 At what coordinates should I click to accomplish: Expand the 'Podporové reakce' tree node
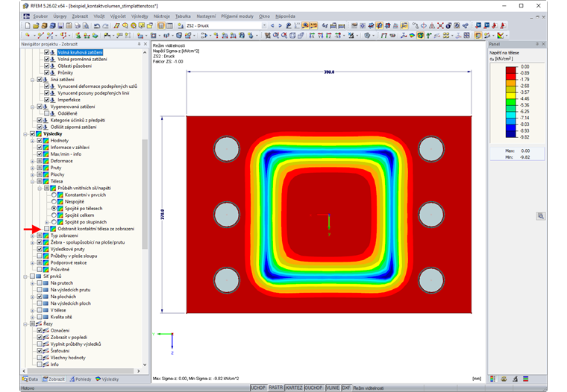(x=33, y=262)
